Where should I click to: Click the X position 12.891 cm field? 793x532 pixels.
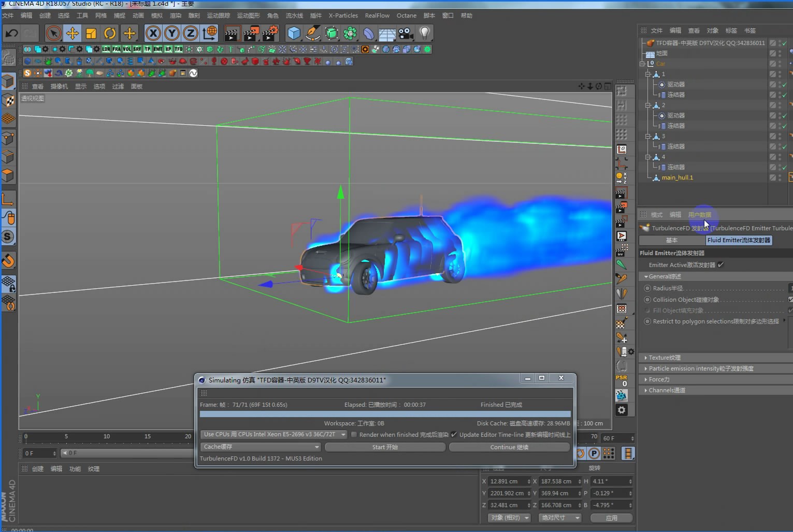coord(509,481)
